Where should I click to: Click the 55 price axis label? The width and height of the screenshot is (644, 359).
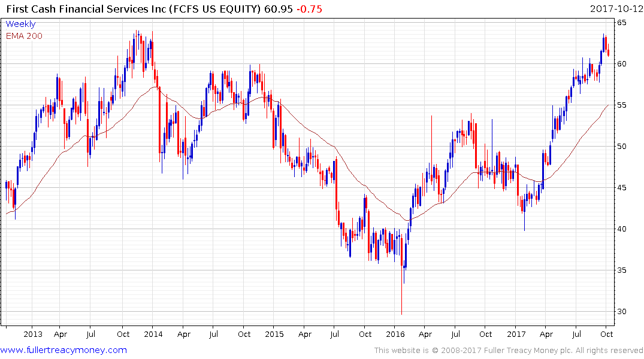[x=622, y=105]
